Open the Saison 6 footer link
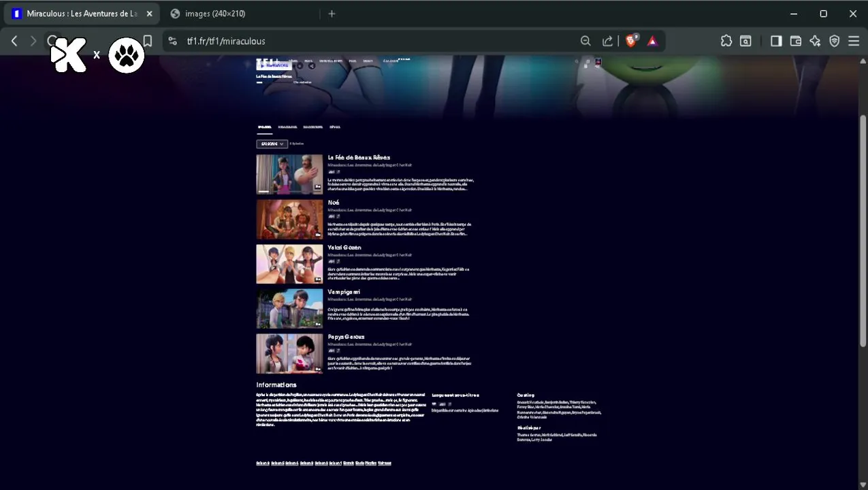The width and height of the screenshot is (868, 490). click(x=263, y=463)
